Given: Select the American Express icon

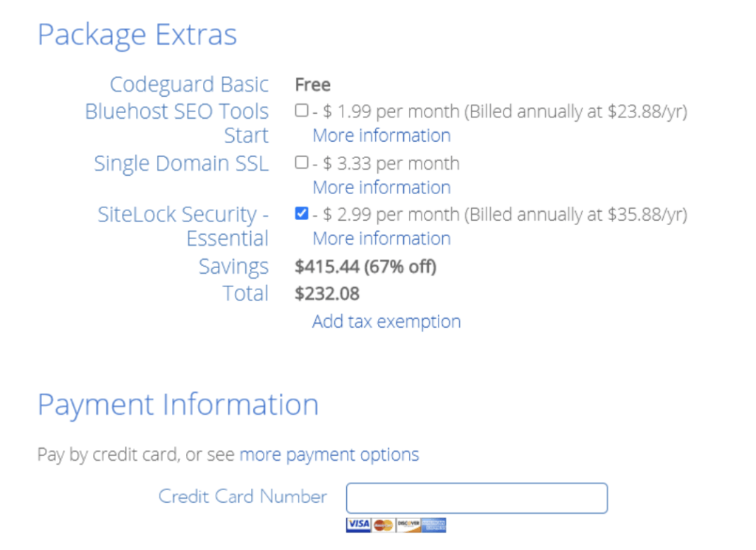Looking at the screenshot, I should 433,525.
